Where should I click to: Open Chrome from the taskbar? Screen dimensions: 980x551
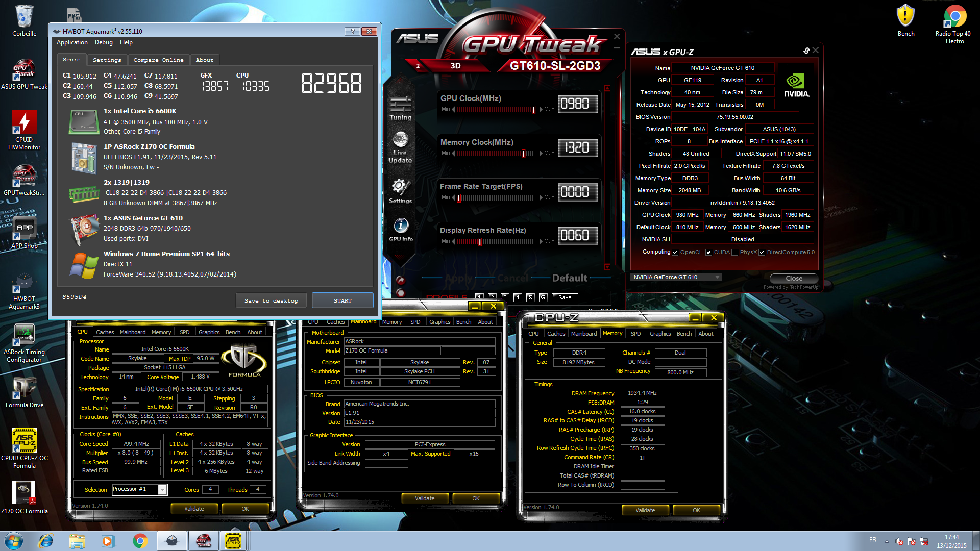(140, 541)
